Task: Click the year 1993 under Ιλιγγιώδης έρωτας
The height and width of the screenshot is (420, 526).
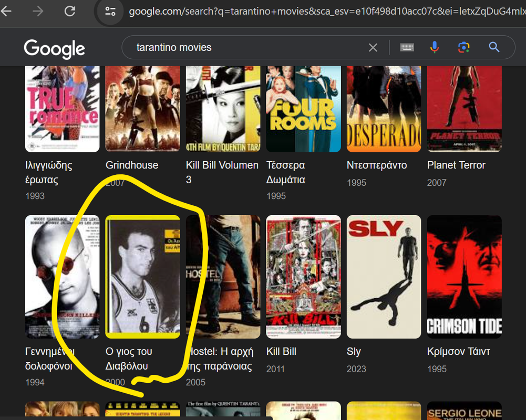Action: tap(35, 196)
